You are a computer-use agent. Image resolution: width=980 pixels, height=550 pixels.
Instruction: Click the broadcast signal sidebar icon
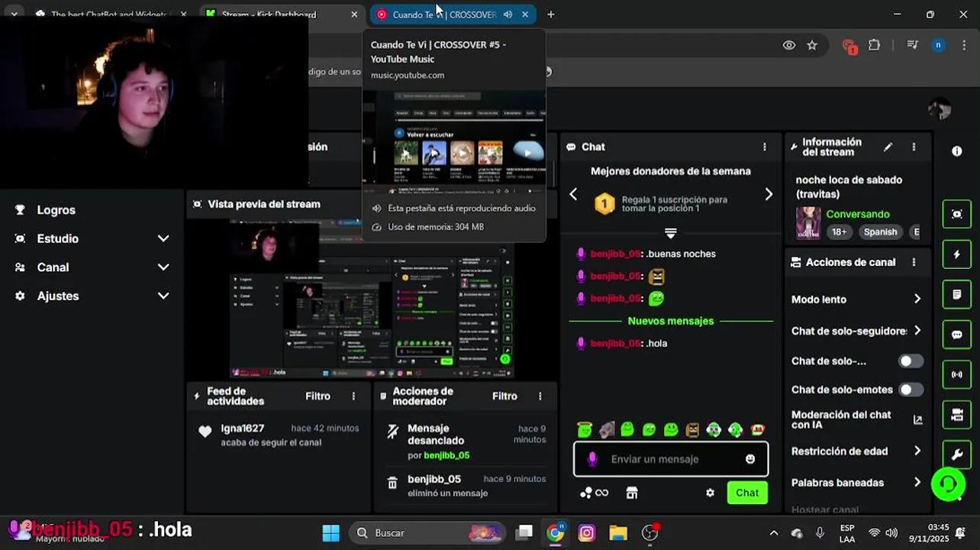957,374
